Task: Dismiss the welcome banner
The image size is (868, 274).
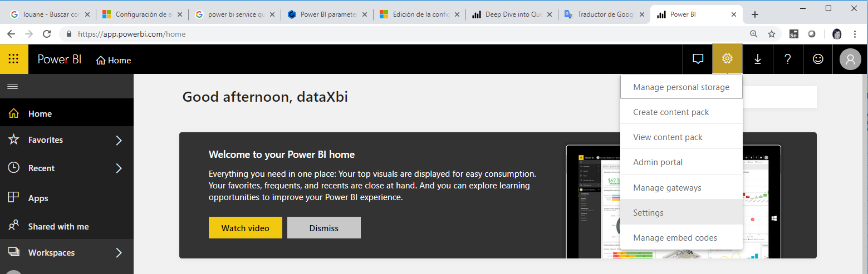Action: click(323, 228)
